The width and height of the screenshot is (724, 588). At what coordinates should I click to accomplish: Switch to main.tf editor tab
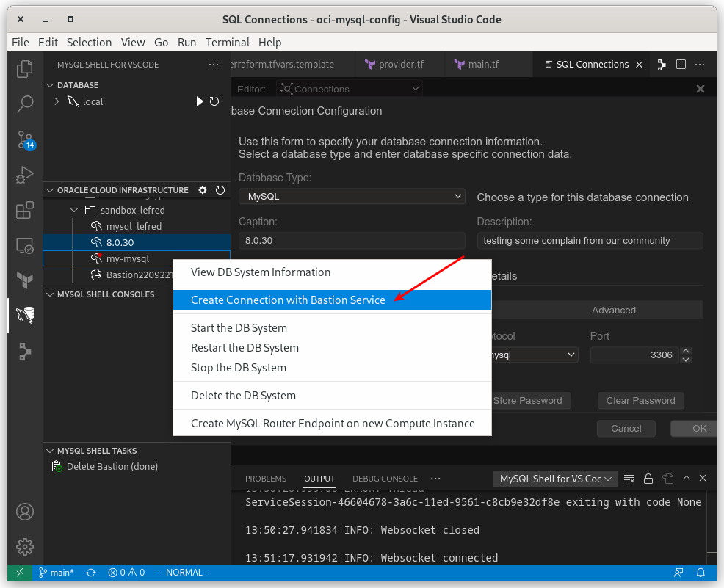tap(482, 65)
